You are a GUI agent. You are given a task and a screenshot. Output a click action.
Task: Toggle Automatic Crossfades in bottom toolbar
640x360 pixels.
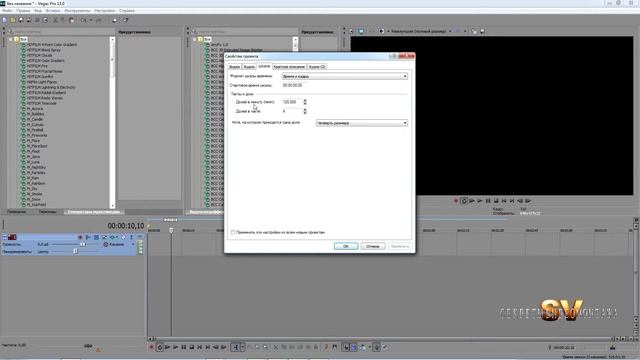tap(353, 347)
